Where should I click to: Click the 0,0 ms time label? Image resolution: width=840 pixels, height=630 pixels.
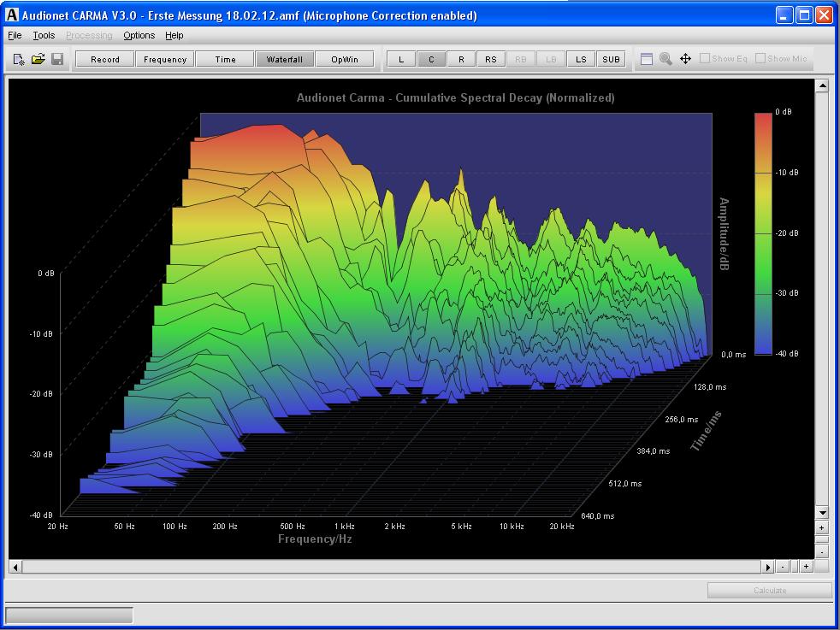point(733,355)
